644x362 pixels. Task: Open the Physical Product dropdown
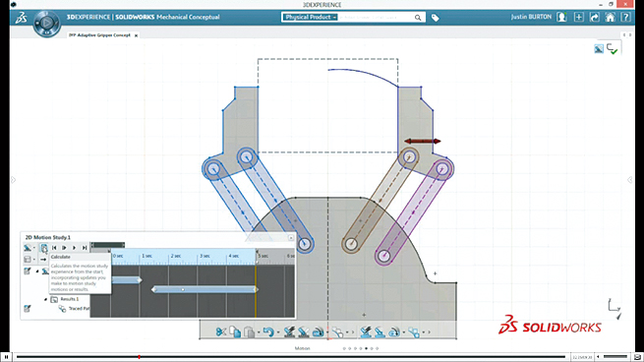click(310, 18)
